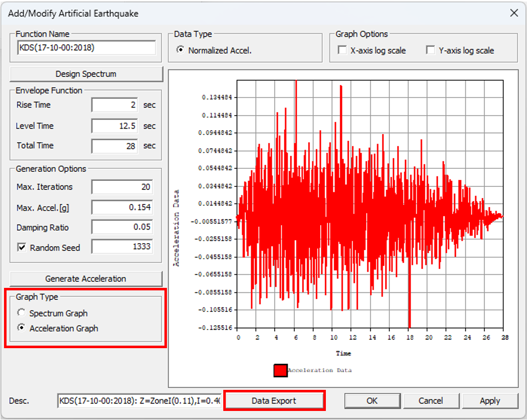Focus the Rise Time field
Screen dimensions: 527x420
[x=114, y=104]
